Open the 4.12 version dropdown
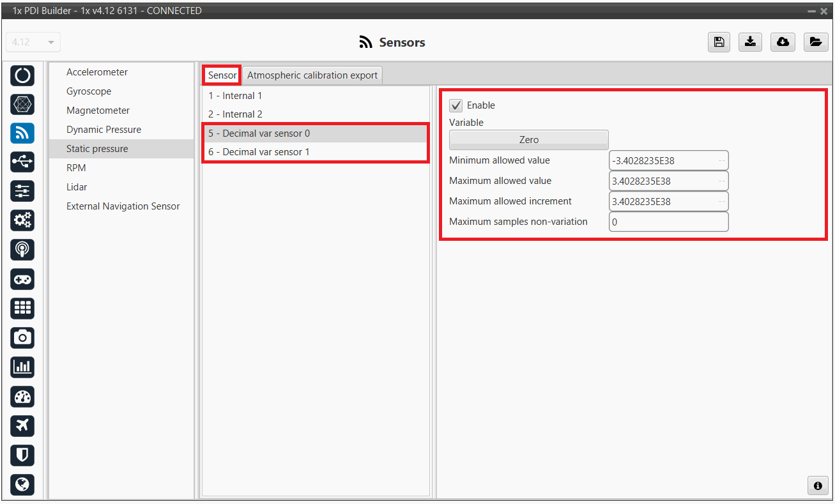The width and height of the screenshot is (835, 504). (x=33, y=42)
